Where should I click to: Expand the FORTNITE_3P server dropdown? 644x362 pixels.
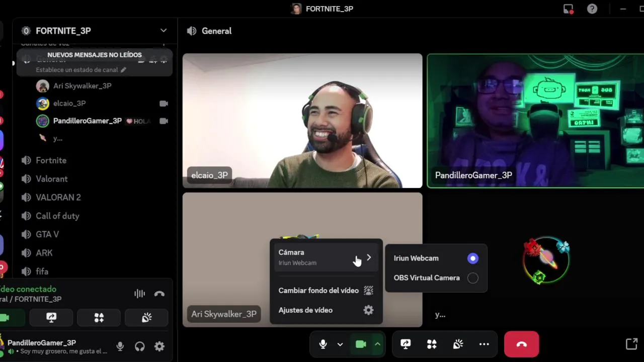[164, 31]
